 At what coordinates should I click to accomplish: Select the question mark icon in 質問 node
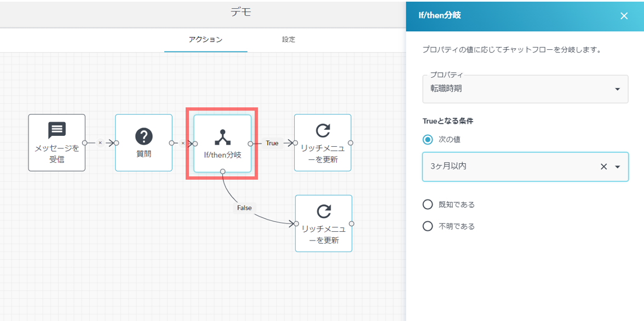[x=143, y=136]
